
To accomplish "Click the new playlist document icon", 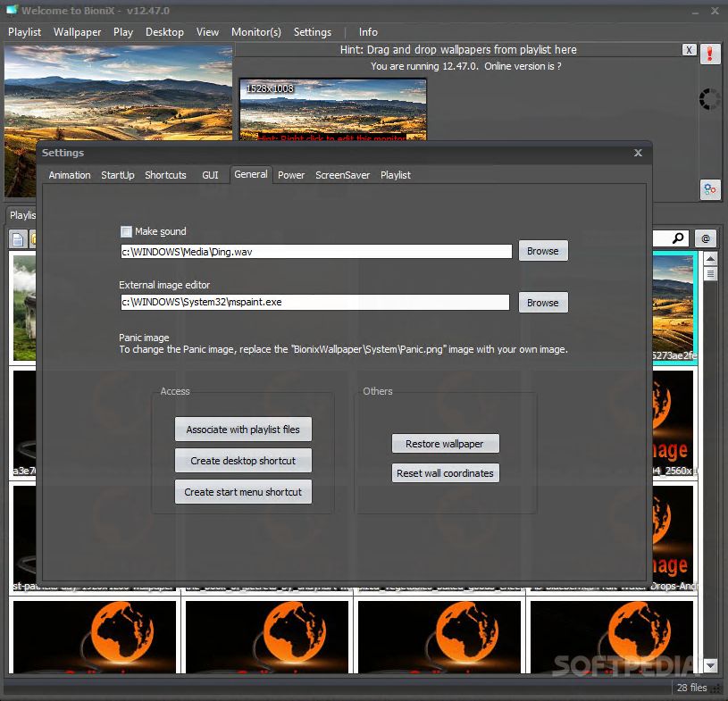I will tap(18, 239).
